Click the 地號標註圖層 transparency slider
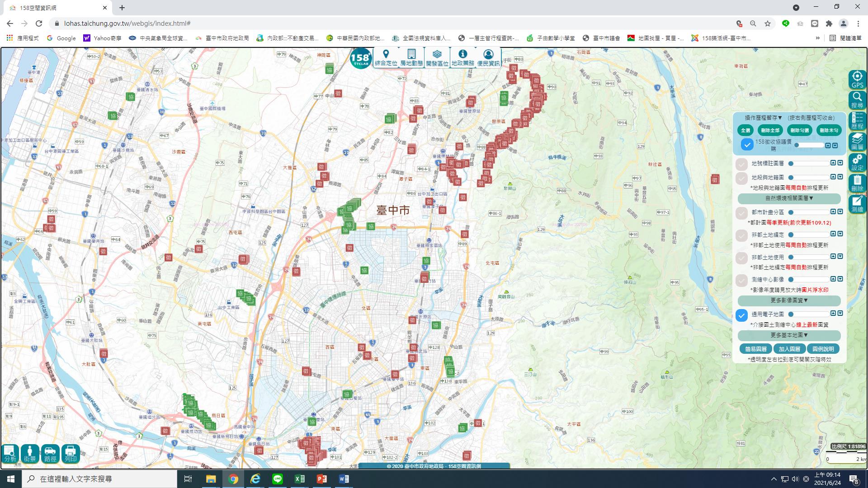Image resolution: width=868 pixels, height=488 pixels. tap(809, 164)
